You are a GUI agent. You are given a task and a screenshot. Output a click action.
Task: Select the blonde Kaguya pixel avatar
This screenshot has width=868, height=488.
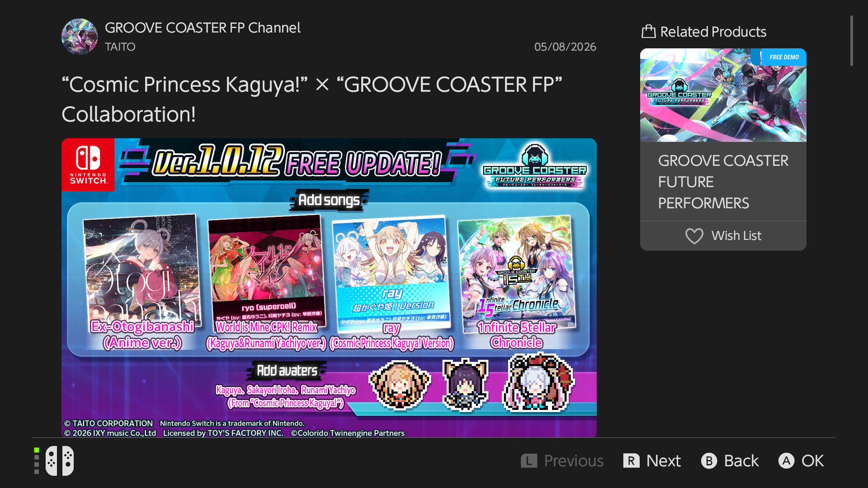[400, 385]
